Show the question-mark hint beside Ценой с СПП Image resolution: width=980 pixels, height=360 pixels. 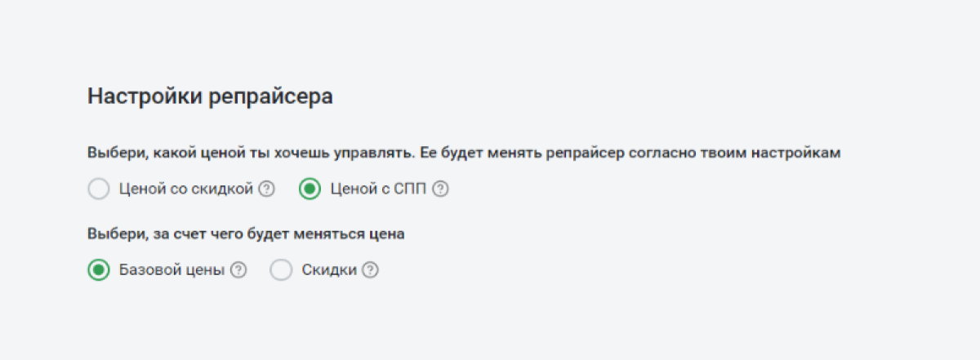pyautogui.click(x=441, y=189)
